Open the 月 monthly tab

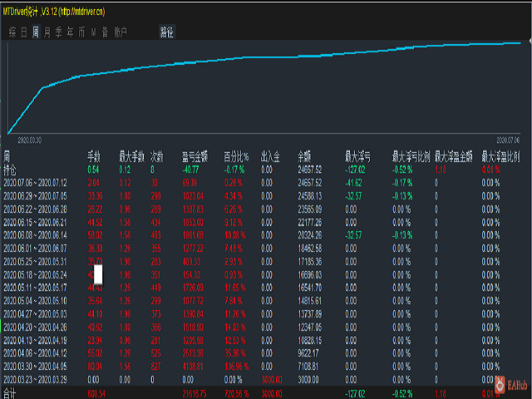[47, 32]
